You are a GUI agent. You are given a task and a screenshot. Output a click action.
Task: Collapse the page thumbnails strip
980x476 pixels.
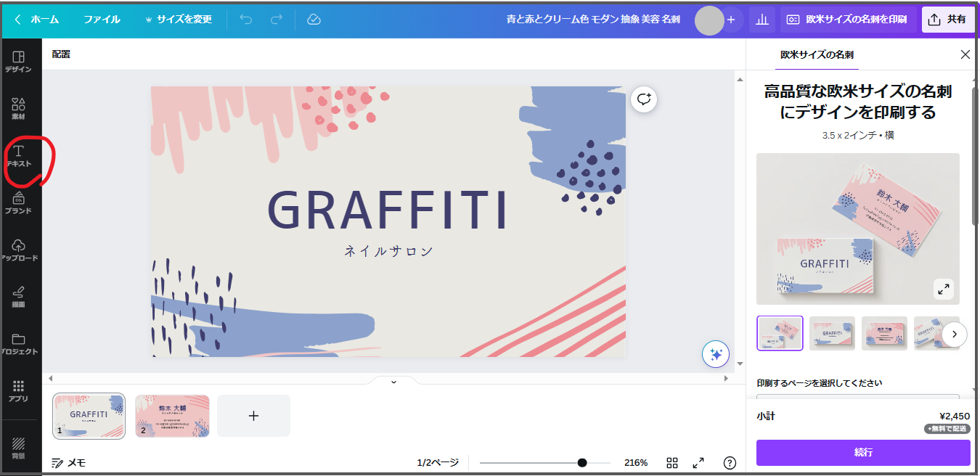(393, 381)
